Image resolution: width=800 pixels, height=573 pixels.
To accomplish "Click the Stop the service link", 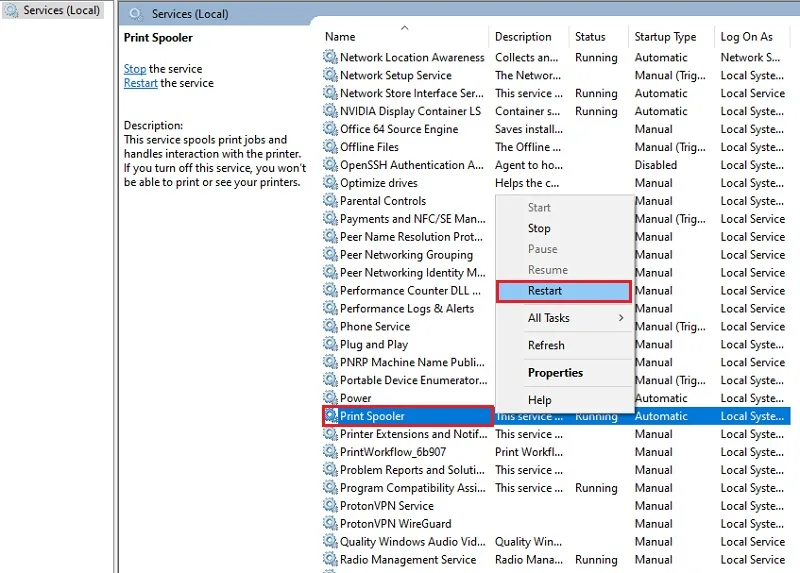I will 135,68.
